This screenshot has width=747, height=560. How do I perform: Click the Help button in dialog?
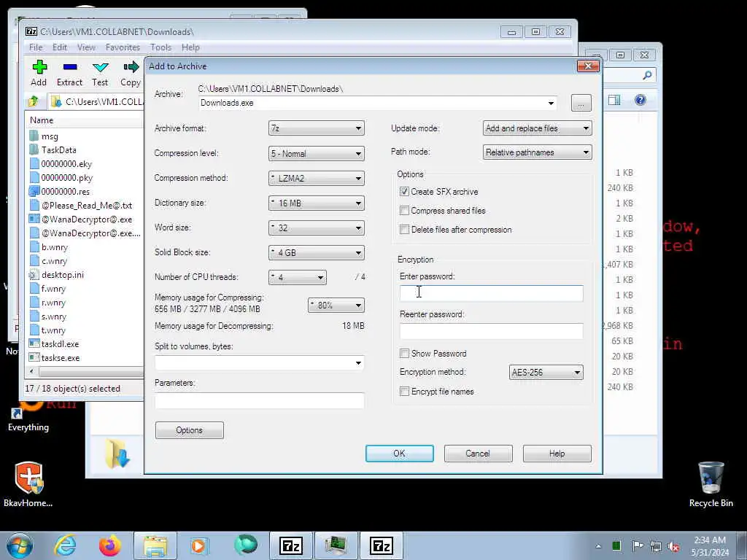tap(557, 454)
